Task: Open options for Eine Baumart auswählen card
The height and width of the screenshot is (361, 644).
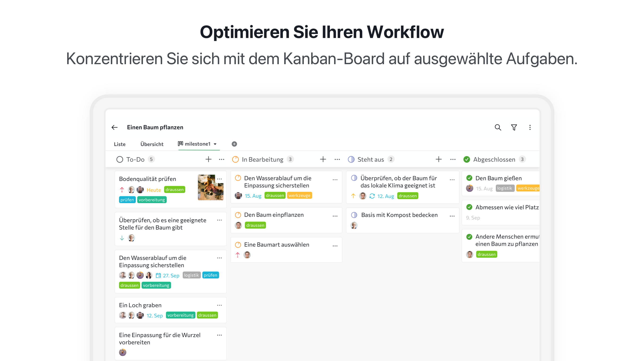Action: [x=335, y=246]
